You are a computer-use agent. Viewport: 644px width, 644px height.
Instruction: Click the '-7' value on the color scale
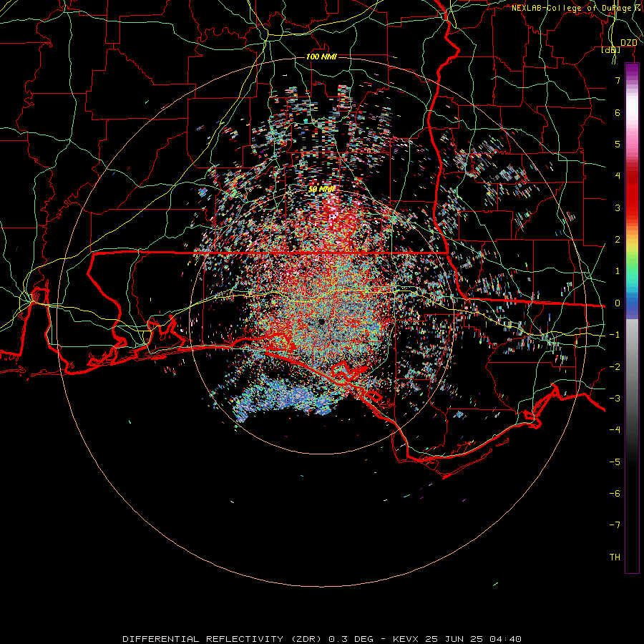(x=615, y=525)
